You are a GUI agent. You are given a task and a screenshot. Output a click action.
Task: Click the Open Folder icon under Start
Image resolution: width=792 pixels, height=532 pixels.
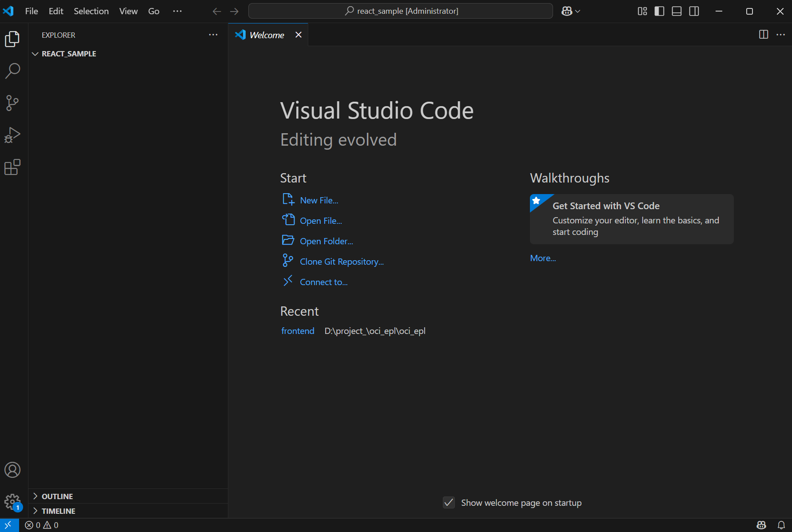288,240
